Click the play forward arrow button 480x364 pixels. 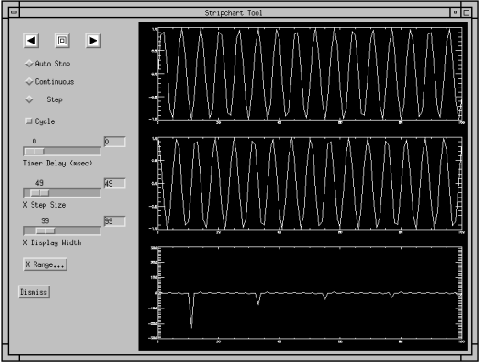(93, 41)
